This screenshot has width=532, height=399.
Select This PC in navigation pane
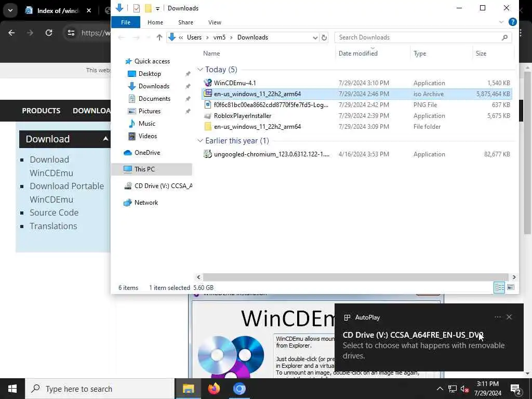[144, 169]
